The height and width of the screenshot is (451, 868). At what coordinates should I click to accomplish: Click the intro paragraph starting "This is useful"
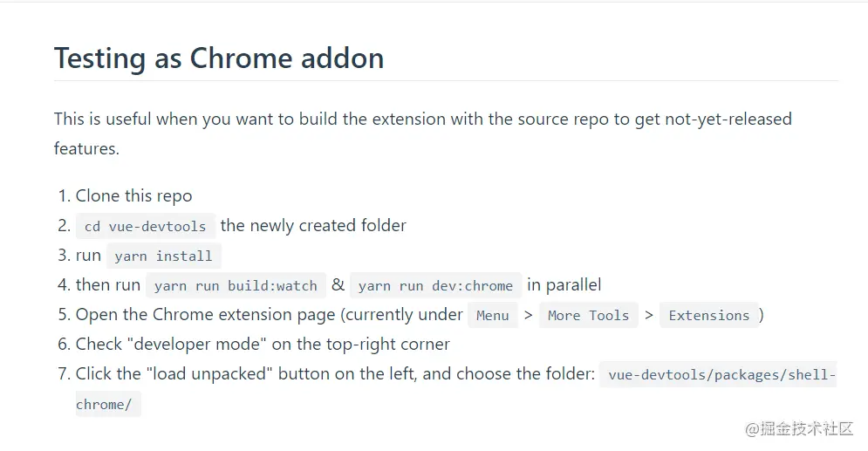[x=423, y=133]
